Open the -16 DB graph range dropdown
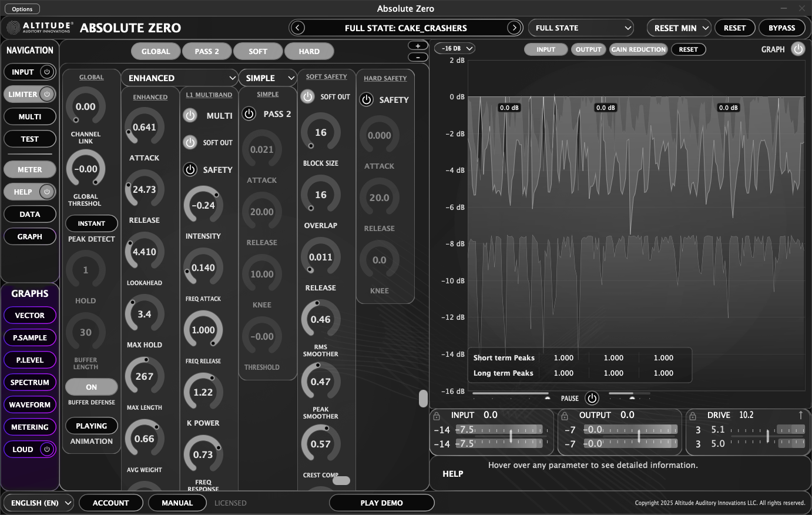 (x=455, y=48)
